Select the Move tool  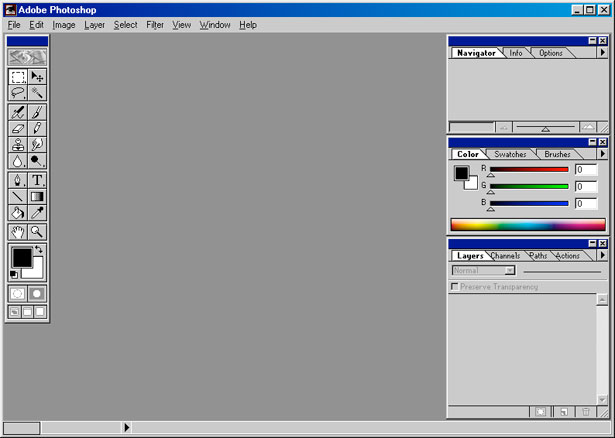(x=37, y=76)
